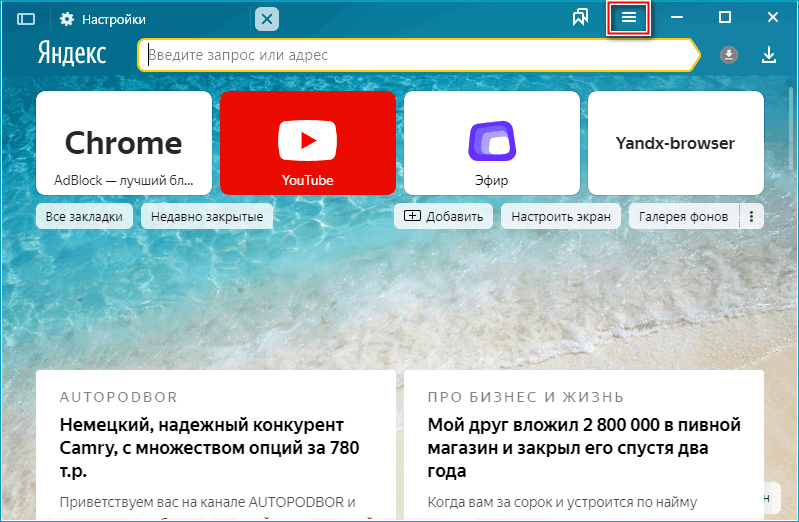Open the Yandx-browser tile
This screenshot has height=522, width=799.
tap(676, 143)
